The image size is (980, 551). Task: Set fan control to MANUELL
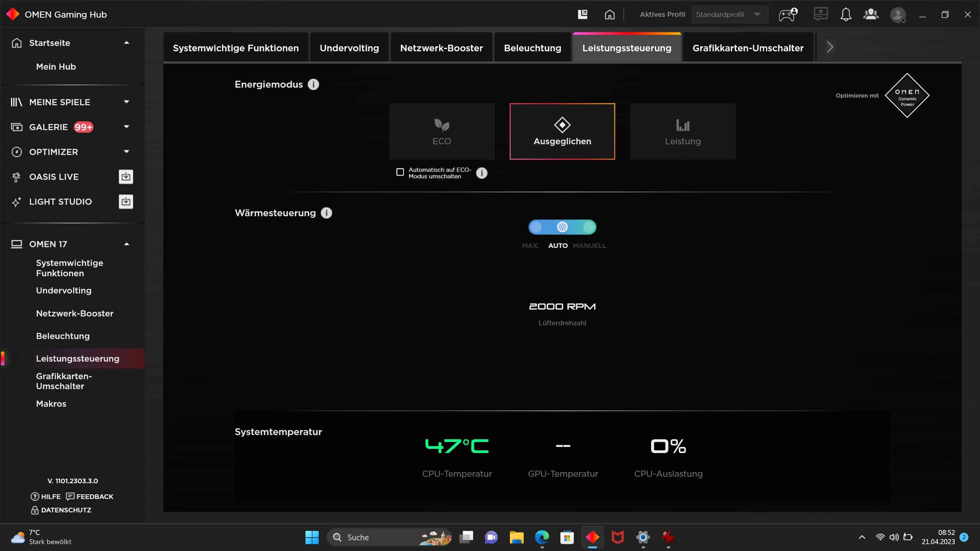(x=589, y=227)
